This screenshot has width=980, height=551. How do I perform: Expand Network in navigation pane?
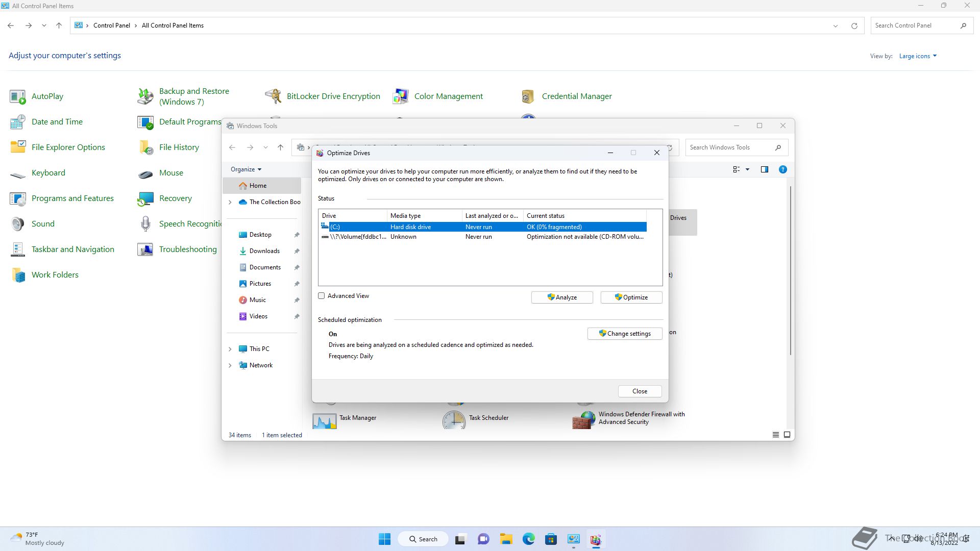pyautogui.click(x=230, y=365)
